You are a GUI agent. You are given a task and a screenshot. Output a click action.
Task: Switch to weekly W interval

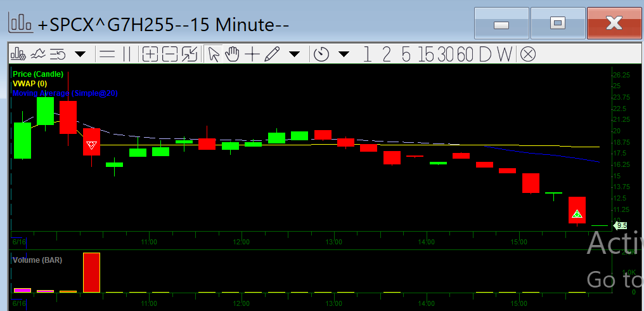click(505, 54)
